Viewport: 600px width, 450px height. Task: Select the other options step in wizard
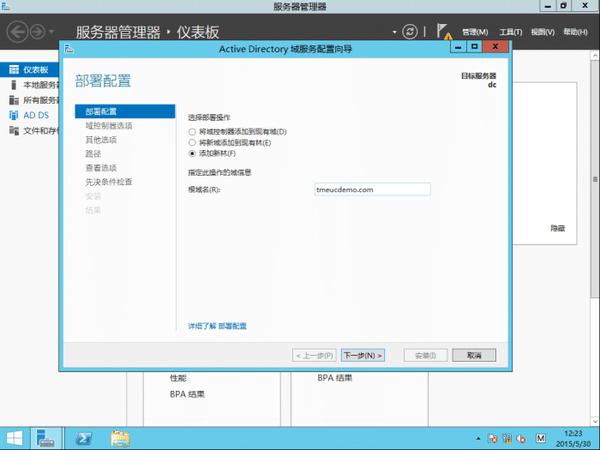(x=101, y=140)
